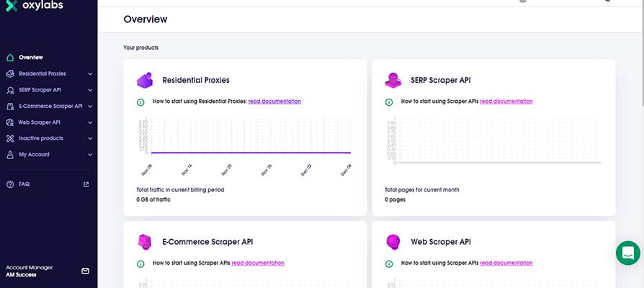Open the green chat support bubble

627,253
